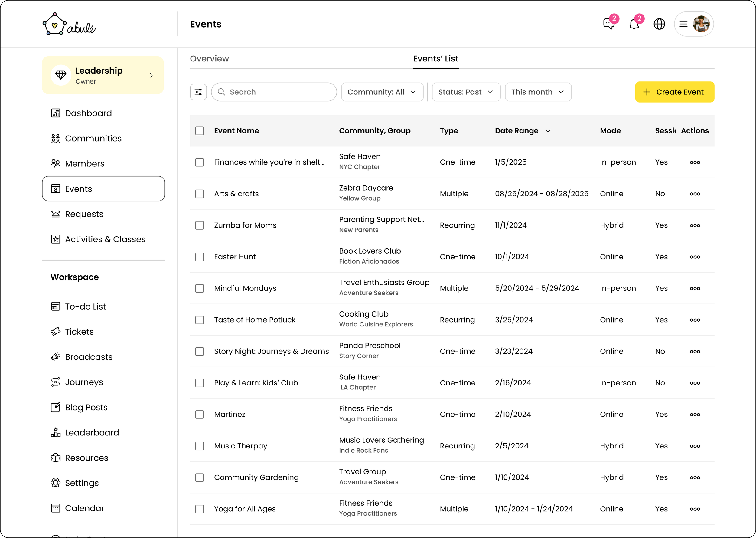Click the Create Event button
Screen dimensions: 756x538
click(x=674, y=92)
